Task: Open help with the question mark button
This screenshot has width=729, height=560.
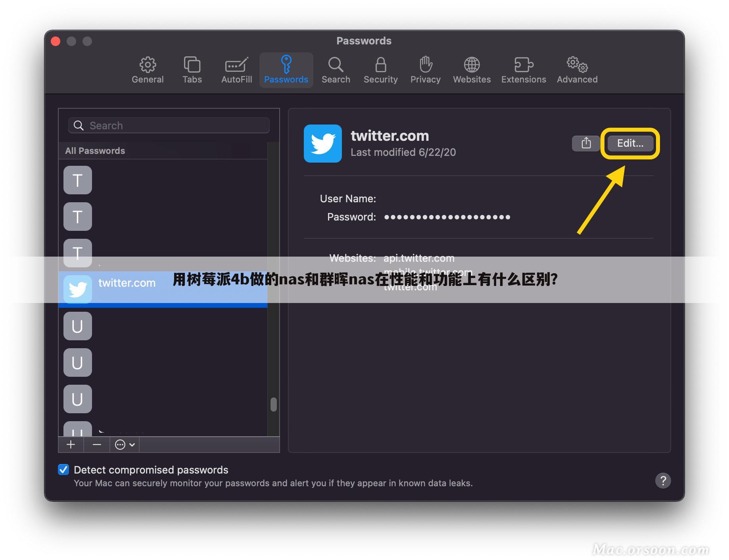Action: pyautogui.click(x=663, y=481)
